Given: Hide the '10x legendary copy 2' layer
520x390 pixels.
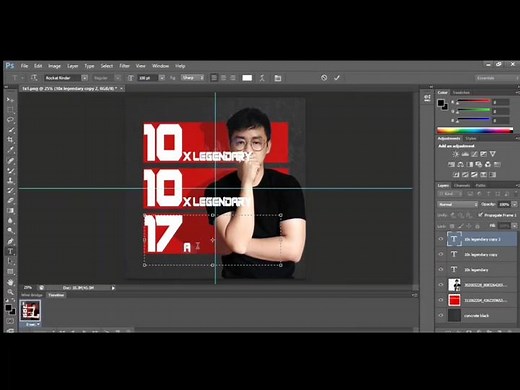Looking at the screenshot, I should pos(441,239).
